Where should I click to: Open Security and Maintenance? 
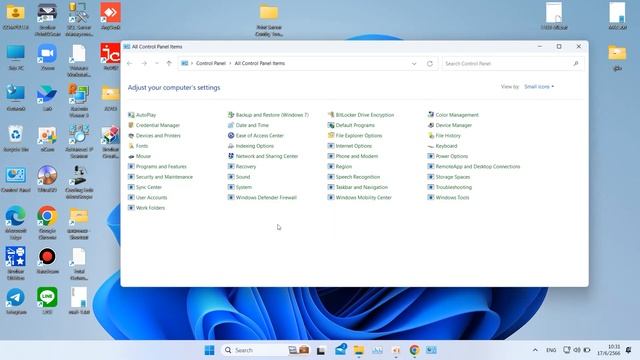pyautogui.click(x=164, y=177)
